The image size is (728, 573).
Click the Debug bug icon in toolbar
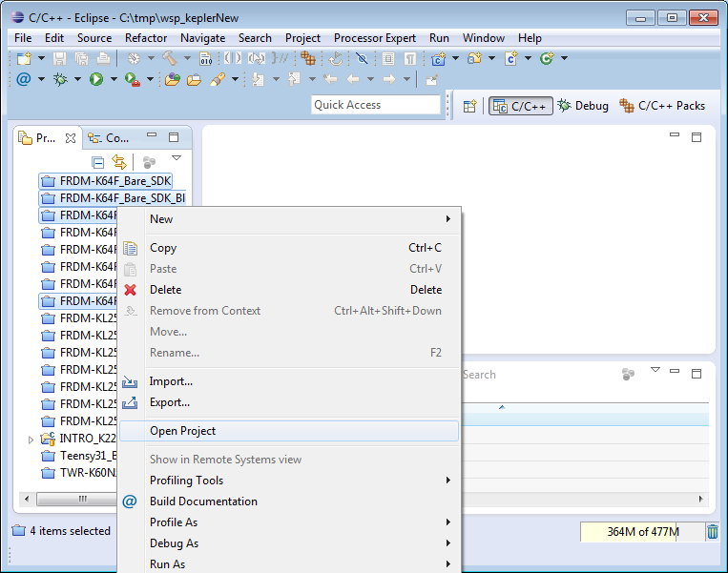pyautogui.click(x=61, y=80)
